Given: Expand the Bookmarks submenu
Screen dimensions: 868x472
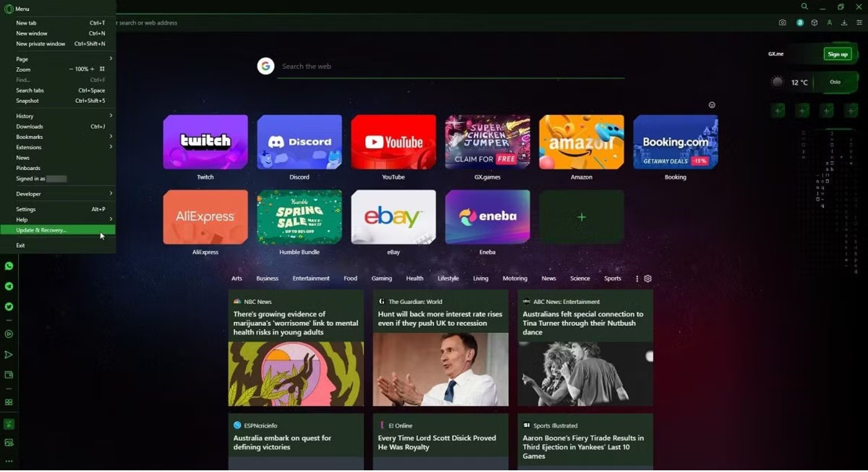Looking at the screenshot, I should (x=58, y=137).
